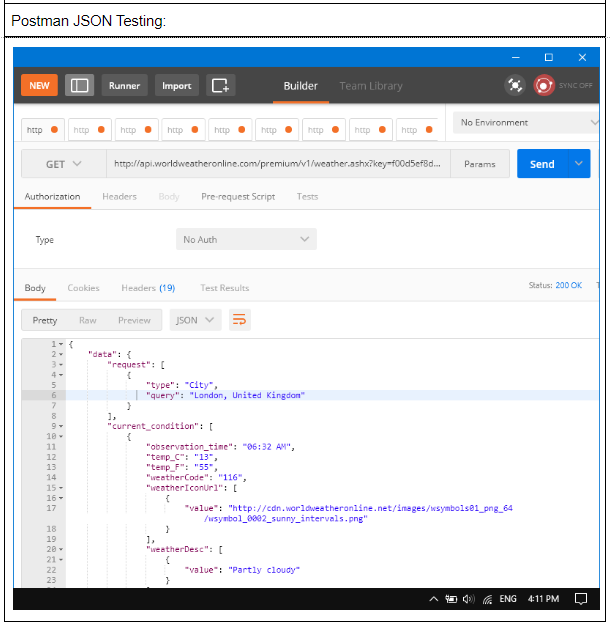The image size is (610, 627).
Task: Select the Pre-request Script tab
Action: pyautogui.click(x=238, y=196)
